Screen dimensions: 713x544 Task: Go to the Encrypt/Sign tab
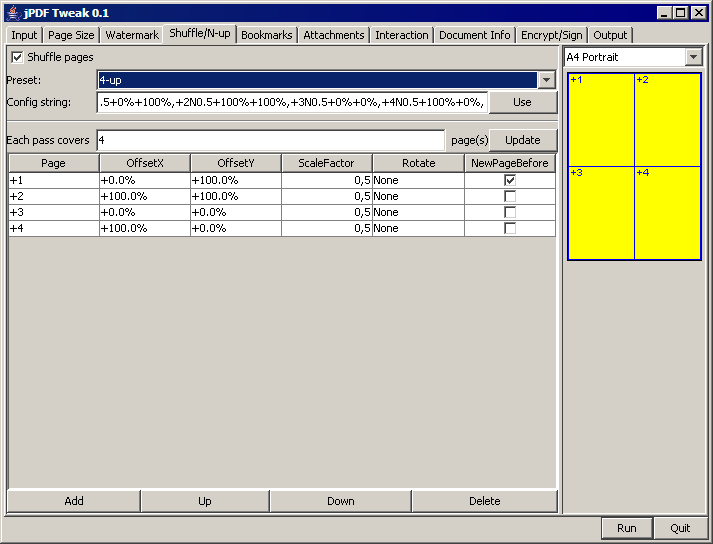tap(551, 35)
